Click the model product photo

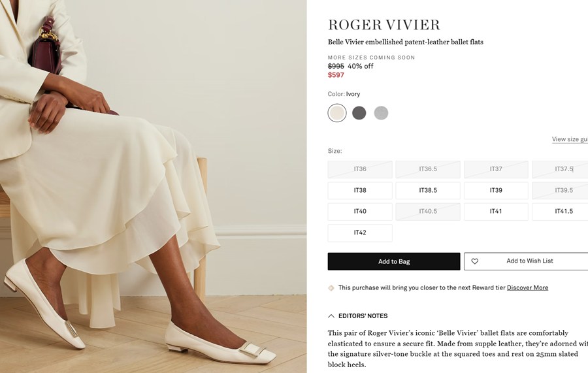(154, 186)
